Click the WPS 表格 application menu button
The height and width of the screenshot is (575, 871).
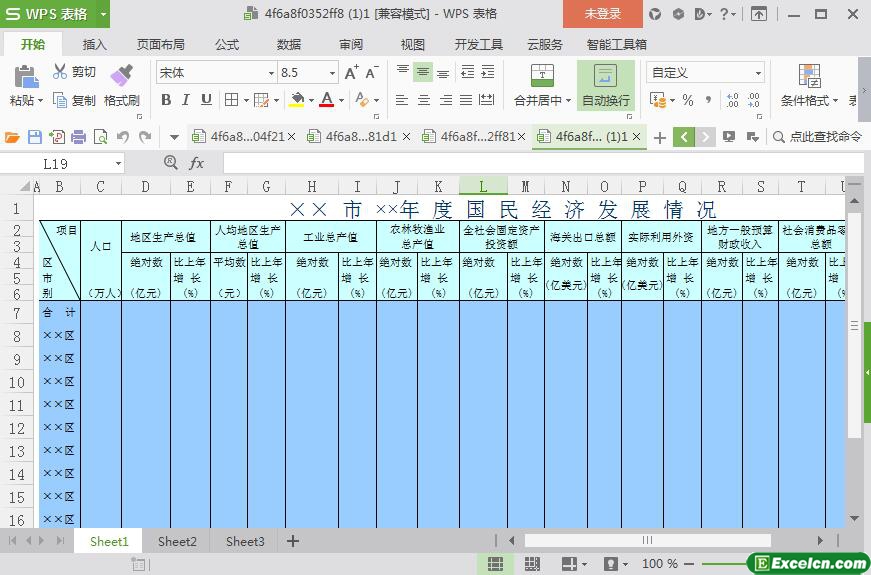click(x=55, y=14)
